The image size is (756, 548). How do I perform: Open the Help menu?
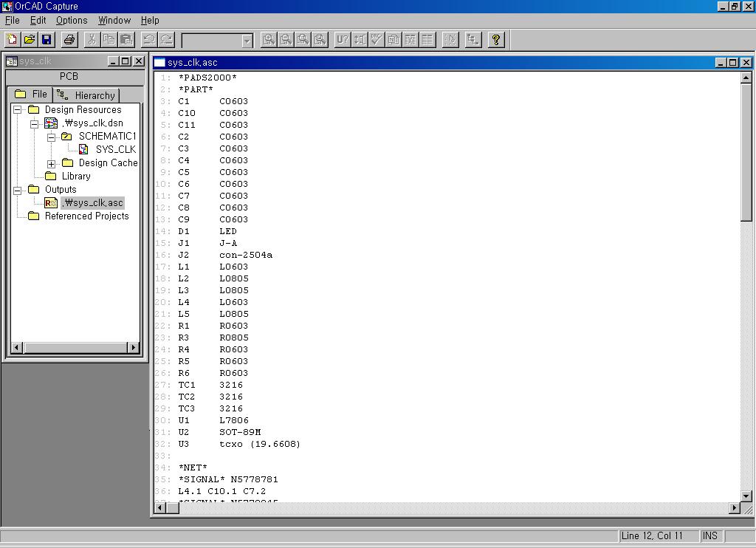pos(150,20)
